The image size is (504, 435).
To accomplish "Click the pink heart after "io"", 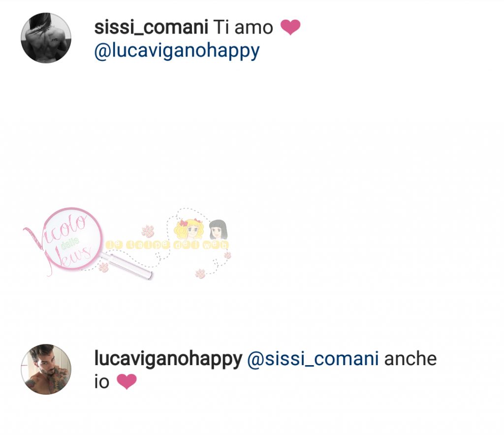I will 126,382.
